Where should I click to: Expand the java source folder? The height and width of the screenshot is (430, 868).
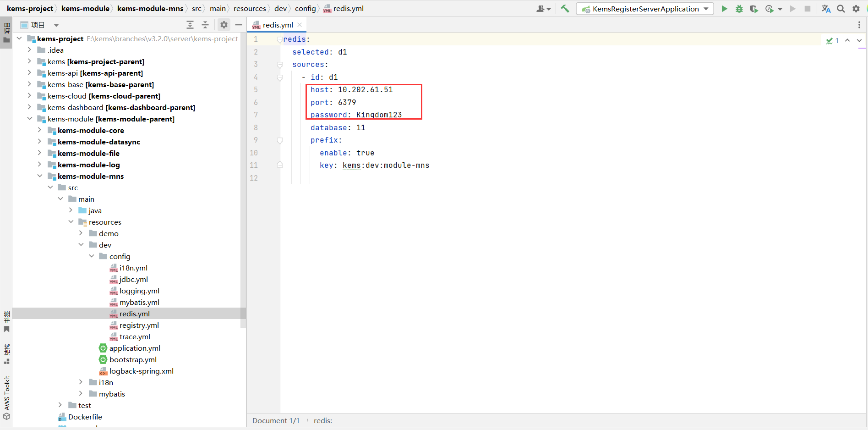71,210
